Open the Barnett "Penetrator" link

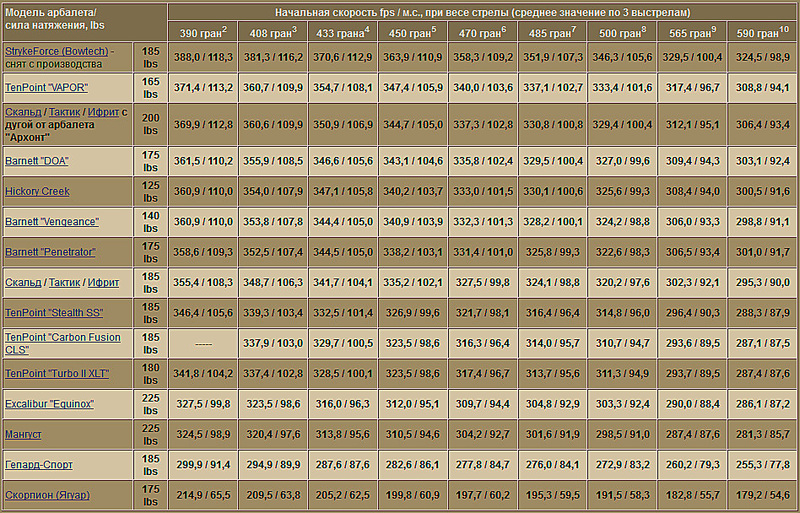[x=50, y=252]
